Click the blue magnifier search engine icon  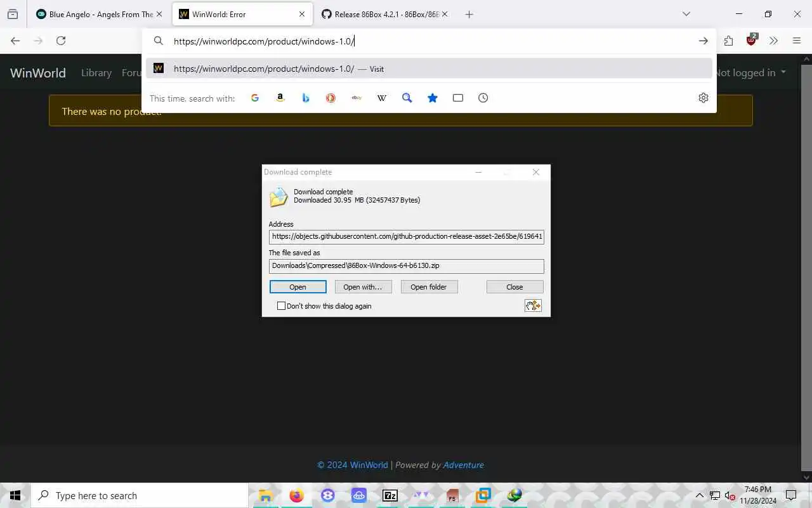coord(407,98)
